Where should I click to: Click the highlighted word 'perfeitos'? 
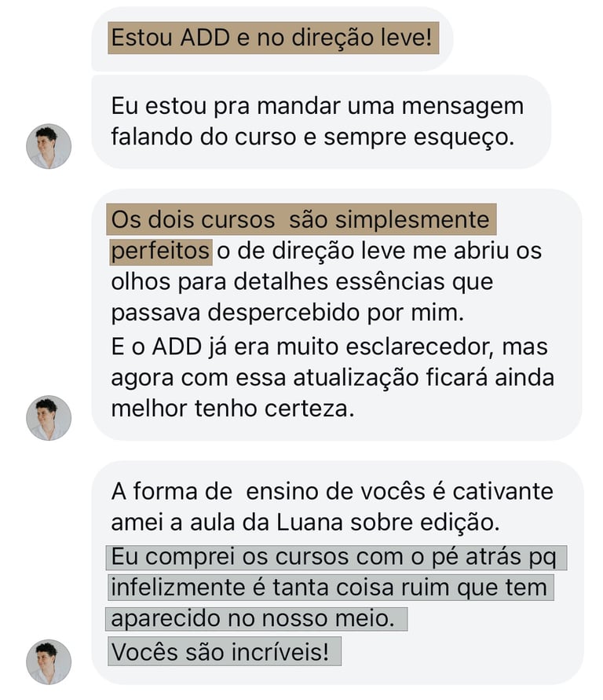coord(160,251)
